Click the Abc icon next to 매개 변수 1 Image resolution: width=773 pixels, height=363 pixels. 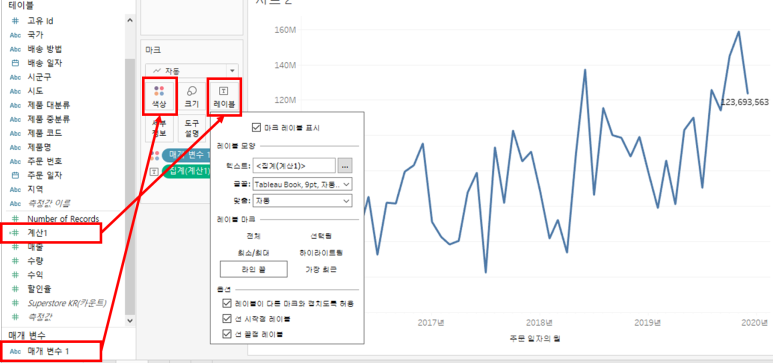pos(15,352)
